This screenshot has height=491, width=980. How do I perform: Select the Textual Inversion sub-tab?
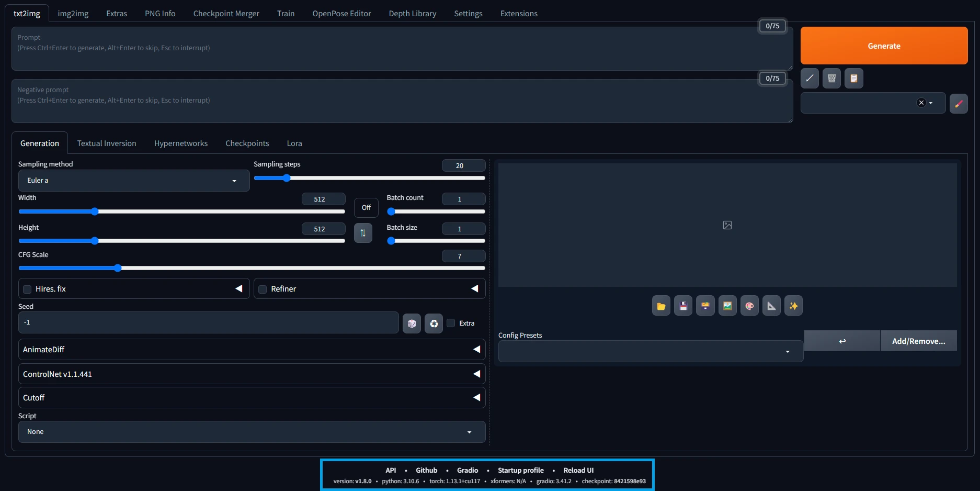point(107,143)
